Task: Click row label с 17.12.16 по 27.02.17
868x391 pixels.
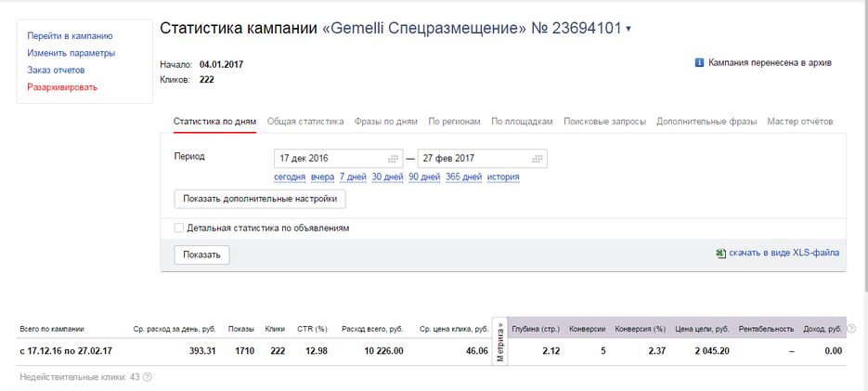Action: [68, 351]
